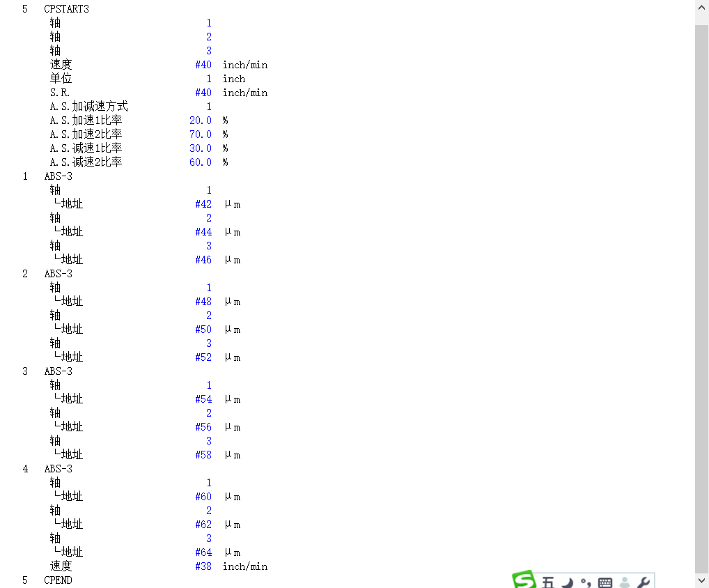Click the S.R. value #40

pyautogui.click(x=203, y=93)
